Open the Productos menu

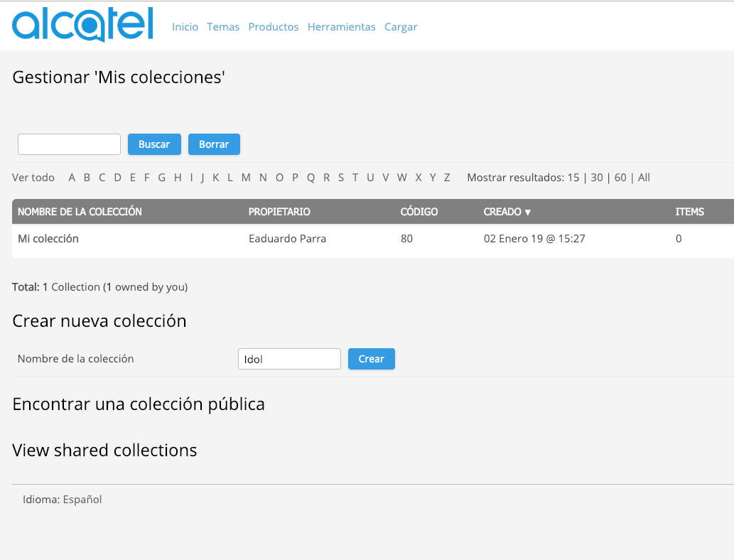(x=274, y=27)
